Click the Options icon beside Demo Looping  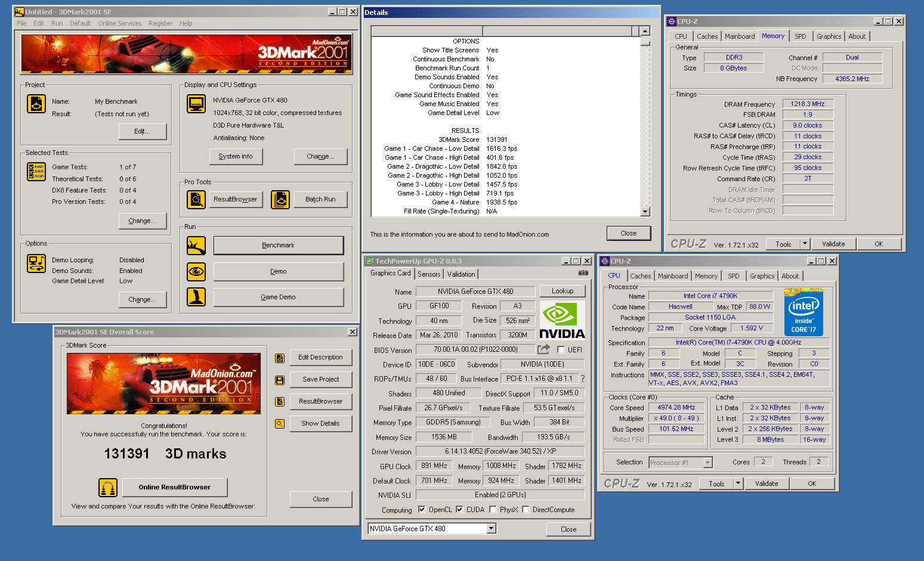tap(36, 264)
